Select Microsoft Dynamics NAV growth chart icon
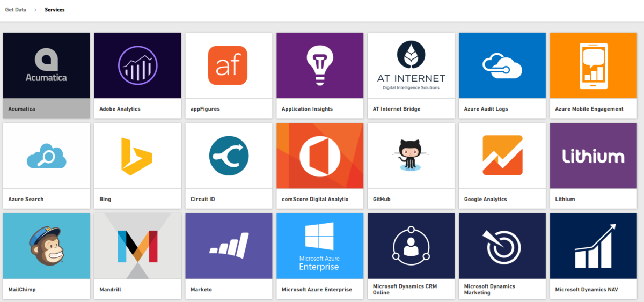The image size is (644, 302). (594, 246)
